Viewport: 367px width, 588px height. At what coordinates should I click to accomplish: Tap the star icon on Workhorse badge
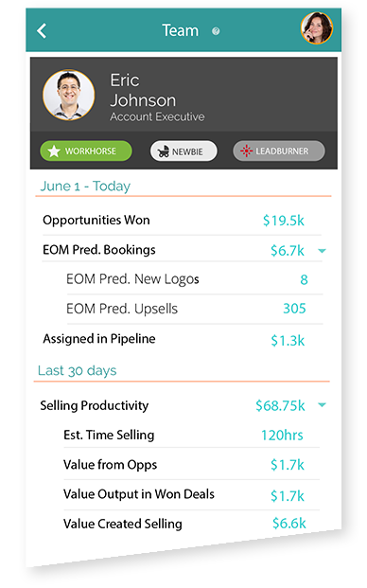[x=54, y=151]
